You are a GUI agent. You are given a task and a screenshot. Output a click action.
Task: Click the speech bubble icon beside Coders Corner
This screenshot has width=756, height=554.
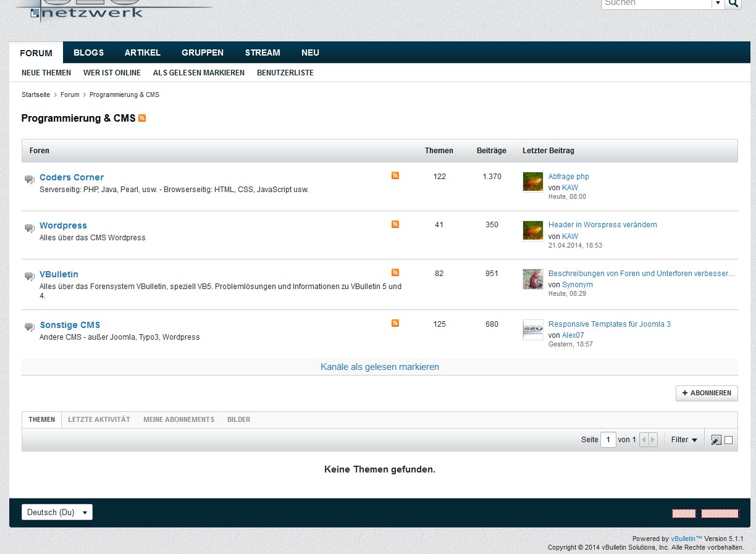(29, 180)
